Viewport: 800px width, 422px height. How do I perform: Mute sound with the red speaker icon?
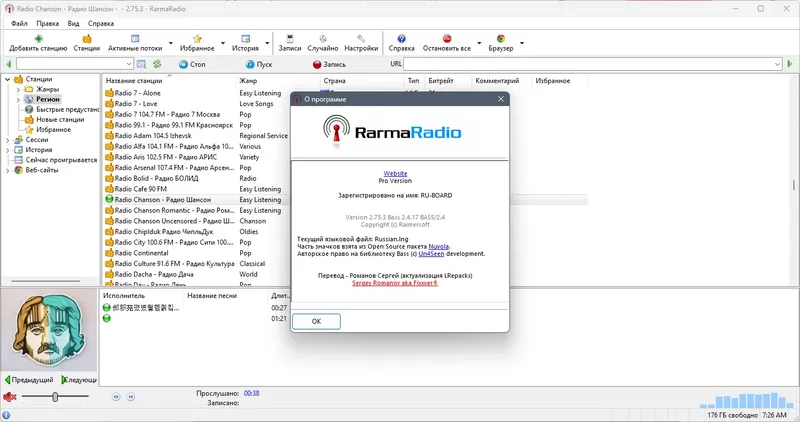coord(9,396)
